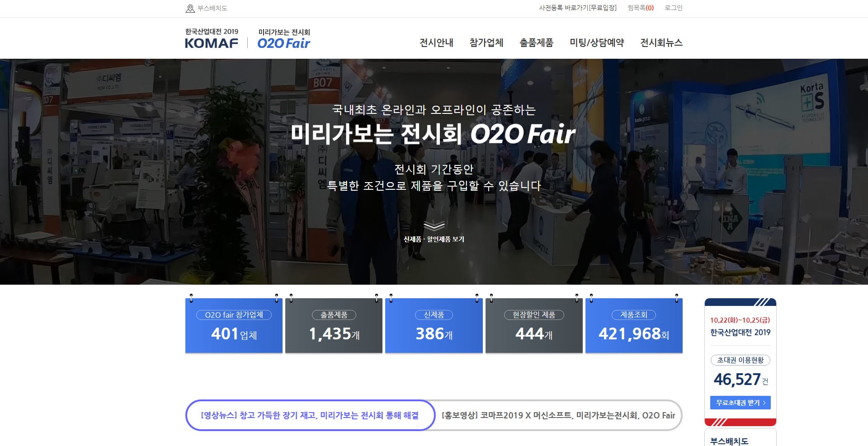Click the double chevron down arrow on banner
The height and width of the screenshot is (446, 868).
click(x=434, y=226)
